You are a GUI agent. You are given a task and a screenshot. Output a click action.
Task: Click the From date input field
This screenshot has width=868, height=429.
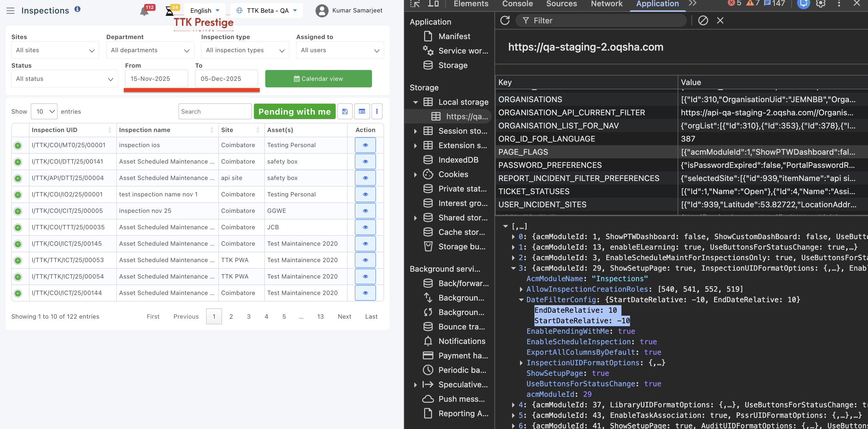pyautogui.click(x=156, y=79)
